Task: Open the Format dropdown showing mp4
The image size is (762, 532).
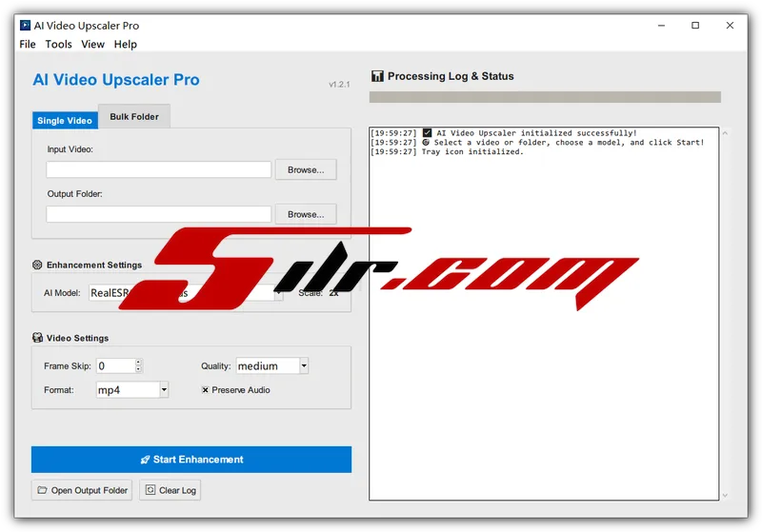Action: pyautogui.click(x=164, y=390)
